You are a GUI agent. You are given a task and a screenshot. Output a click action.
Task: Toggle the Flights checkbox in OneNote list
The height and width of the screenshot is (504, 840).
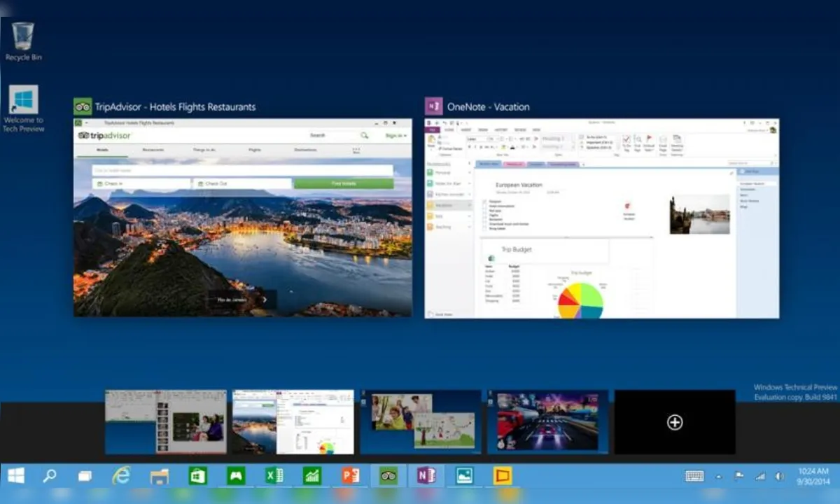tap(485, 215)
